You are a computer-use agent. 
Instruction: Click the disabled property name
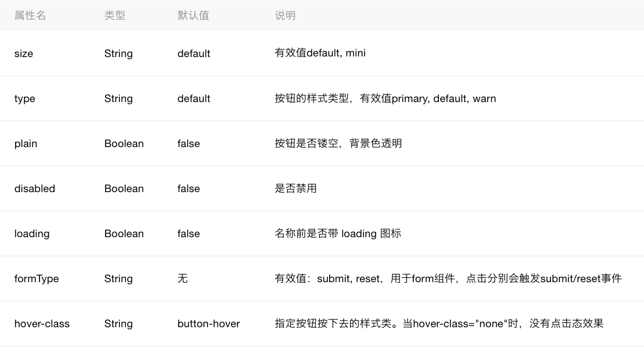click(x=35, y=189)
